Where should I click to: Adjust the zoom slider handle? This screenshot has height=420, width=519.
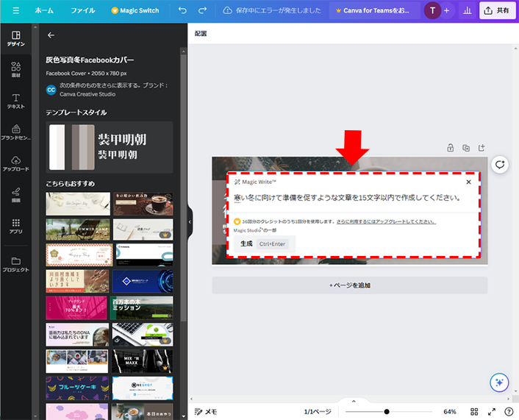[x=387, y=412]
